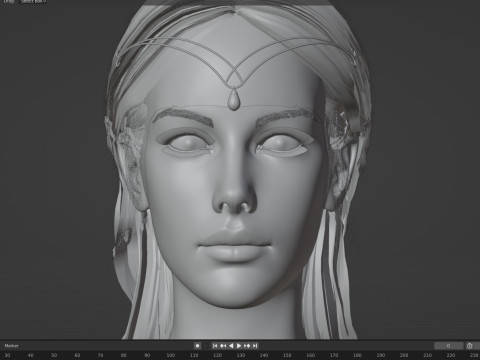
Task: Click frame 220 on the timeline ruler
Action: (451, 355)
